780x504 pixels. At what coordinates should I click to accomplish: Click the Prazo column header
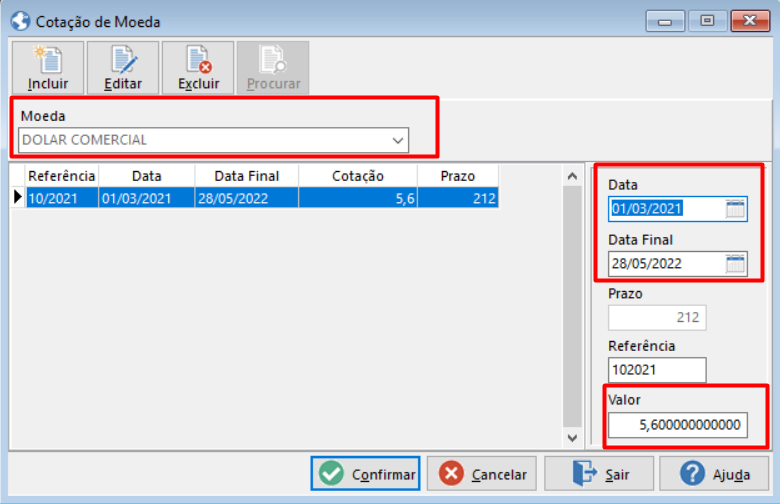[x=458, y=176]
